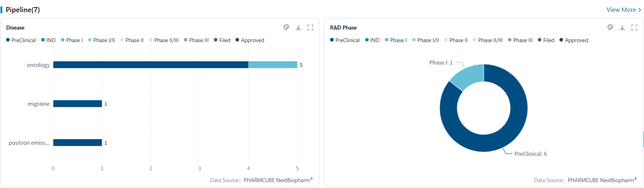Click the View More link

click(624, 10)
